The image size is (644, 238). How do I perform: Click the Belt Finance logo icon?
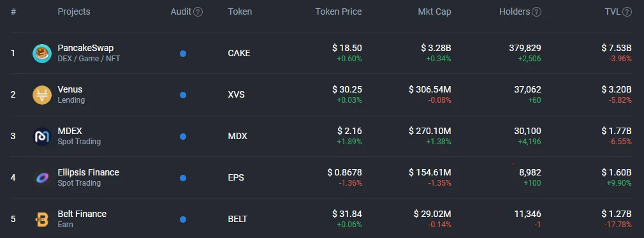coord(42,219)
